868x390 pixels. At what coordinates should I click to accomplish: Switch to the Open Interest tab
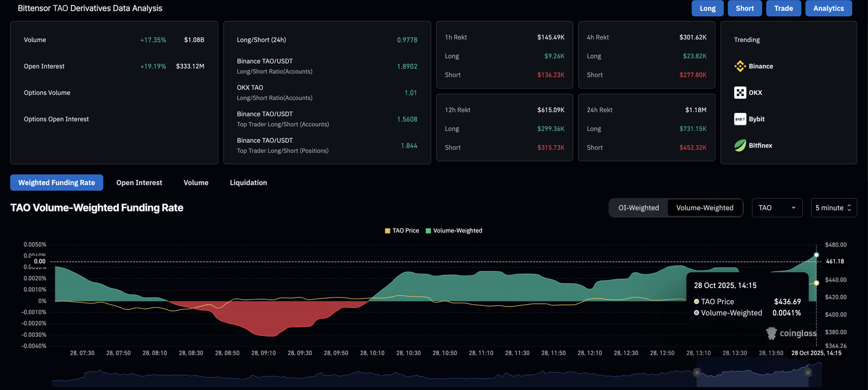(139, 183)
